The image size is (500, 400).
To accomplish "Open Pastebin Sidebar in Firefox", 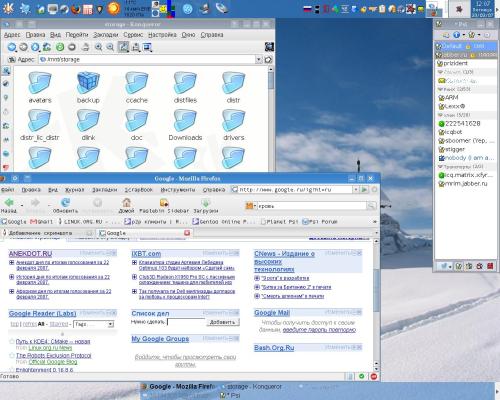I will pos(164,205).
